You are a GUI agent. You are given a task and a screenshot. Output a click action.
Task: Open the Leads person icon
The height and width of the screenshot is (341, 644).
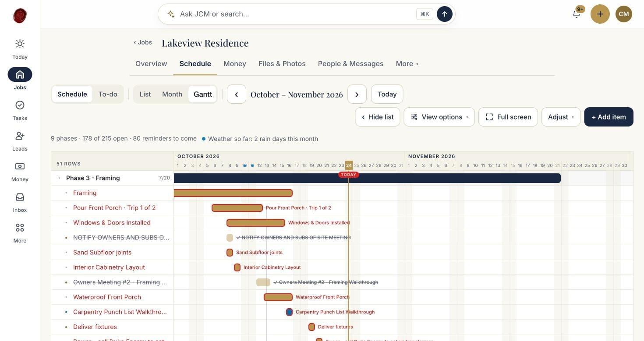[x=20, y=136]
